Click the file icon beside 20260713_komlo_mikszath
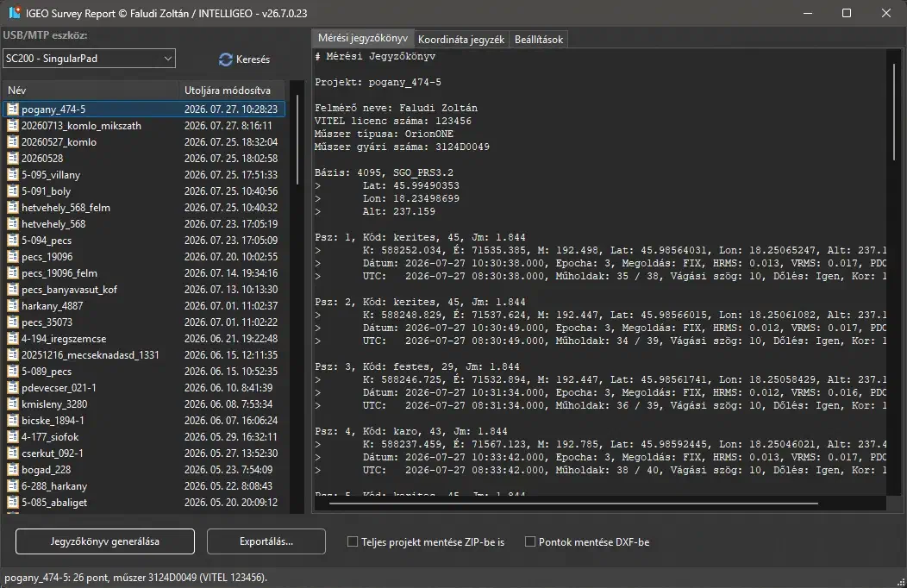 point(13,126)
